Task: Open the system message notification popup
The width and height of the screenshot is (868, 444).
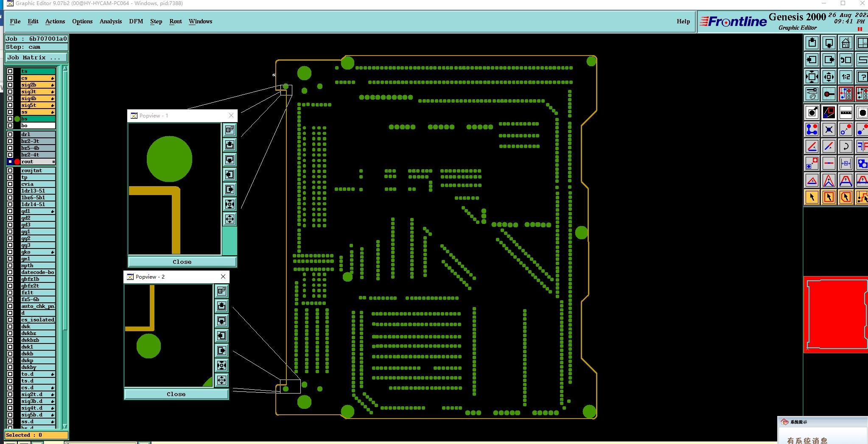Action: [823, 430]
